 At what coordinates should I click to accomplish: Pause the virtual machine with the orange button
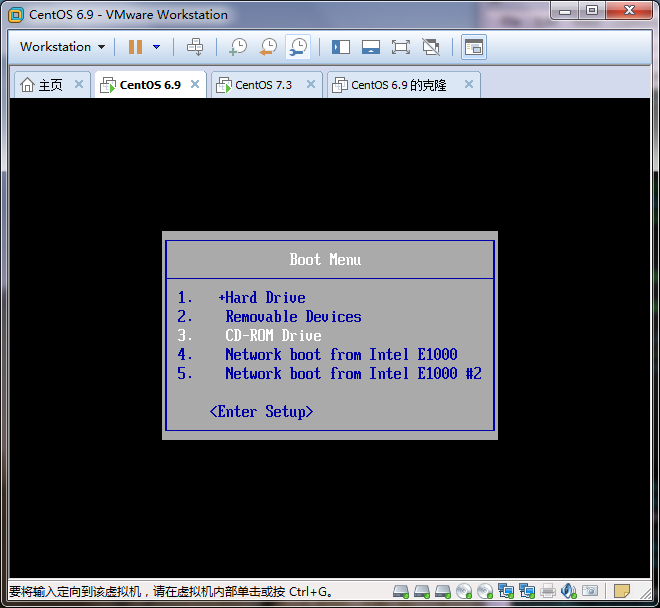[x=135, y=47]
